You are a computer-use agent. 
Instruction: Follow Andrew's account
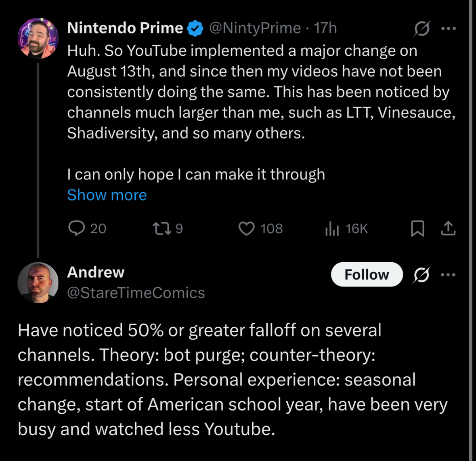pos(367,275)
